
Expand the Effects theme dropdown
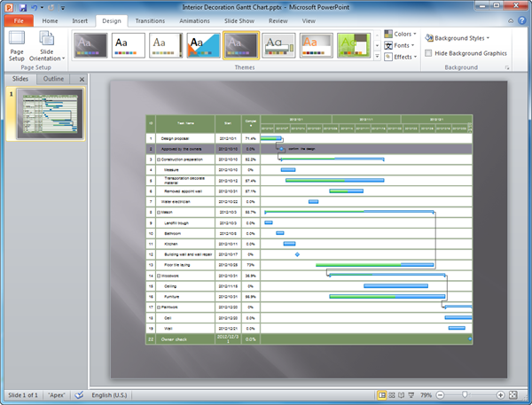[x=403, y=56]
